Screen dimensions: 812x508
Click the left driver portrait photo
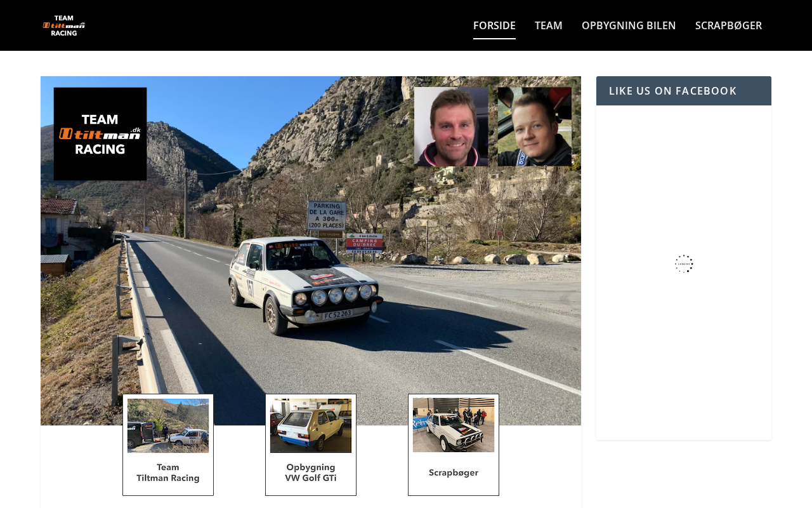[x=451, y=126]
